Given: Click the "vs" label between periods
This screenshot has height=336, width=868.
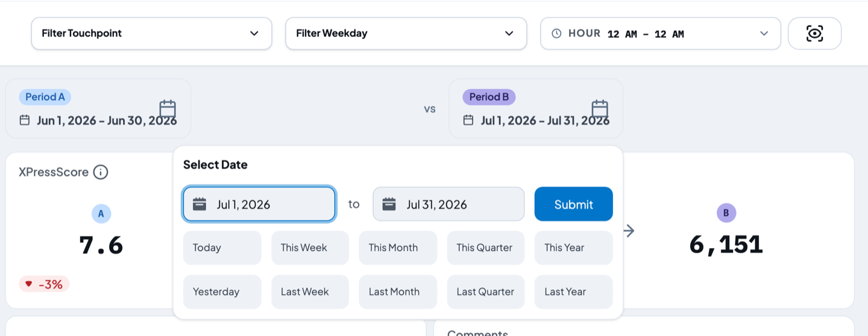Looking at the screenshot, I should tap(430, 109).
